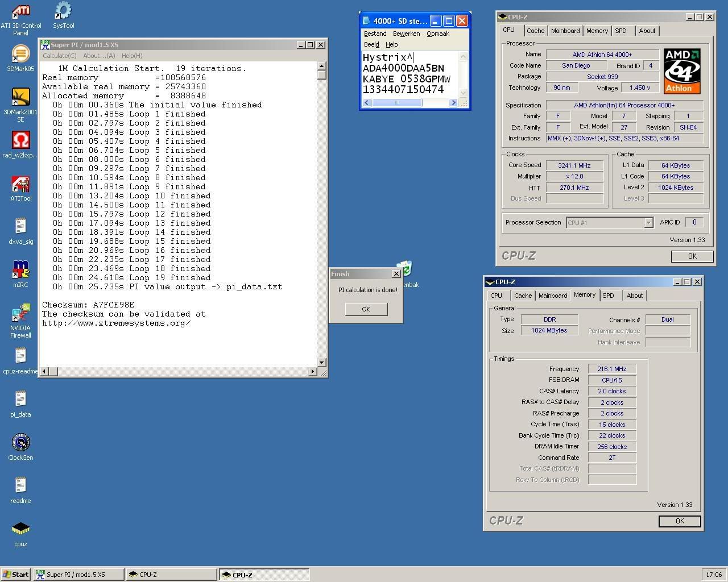Switch to CPU tab in lower CPU-Z
Screen dimensions: 728x582
[x=497, y=296]
